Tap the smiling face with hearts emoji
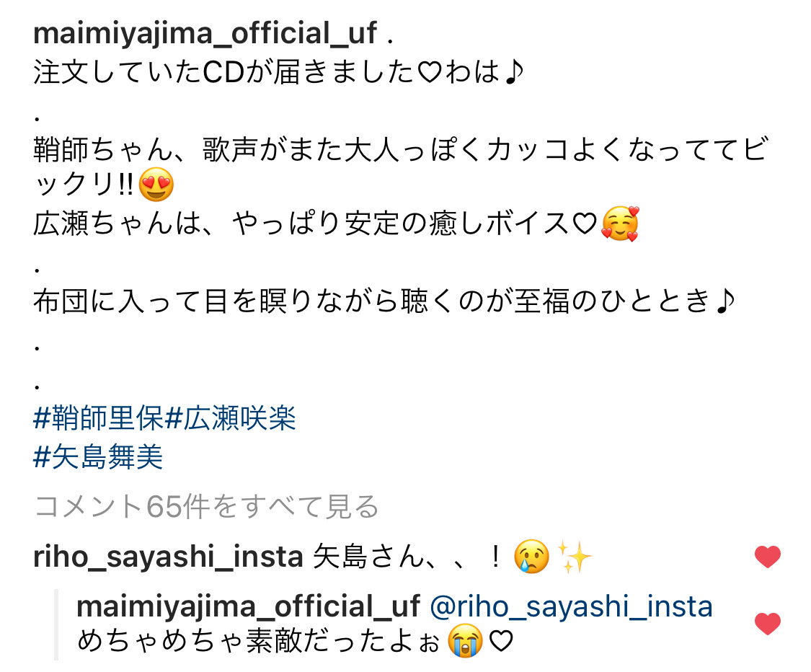Screen dimensions: 811x672 621,224
